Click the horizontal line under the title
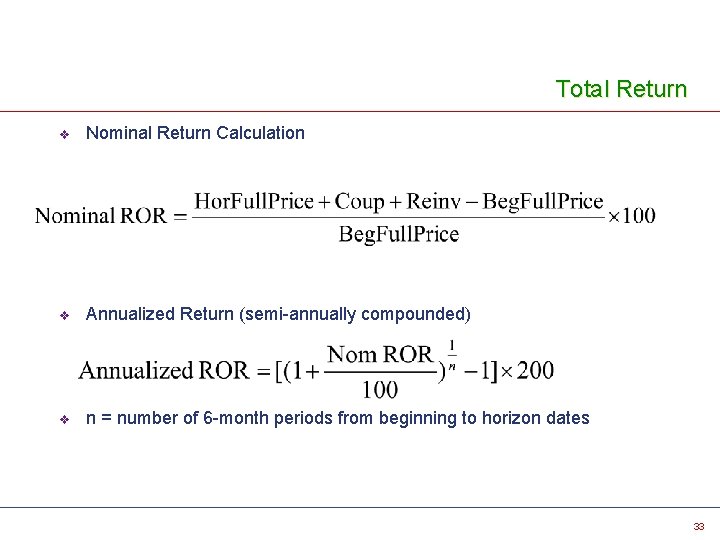720x540 pixels. pos(360,111)
